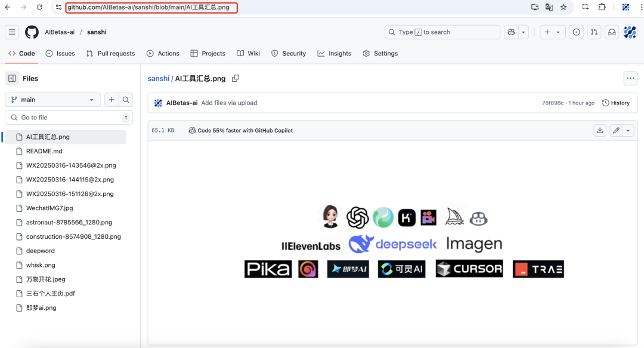
Task: Open the Pull requests tab
Action: click(x=110, y=54)
